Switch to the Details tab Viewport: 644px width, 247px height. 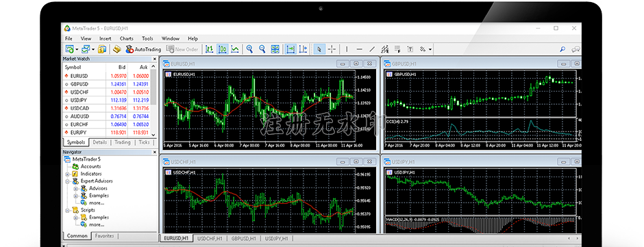click(100, 142)
